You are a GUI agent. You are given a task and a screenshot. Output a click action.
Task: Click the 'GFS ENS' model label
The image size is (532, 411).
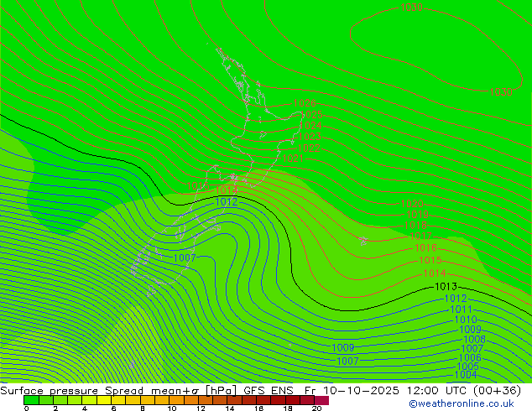[x=269, y=391]
